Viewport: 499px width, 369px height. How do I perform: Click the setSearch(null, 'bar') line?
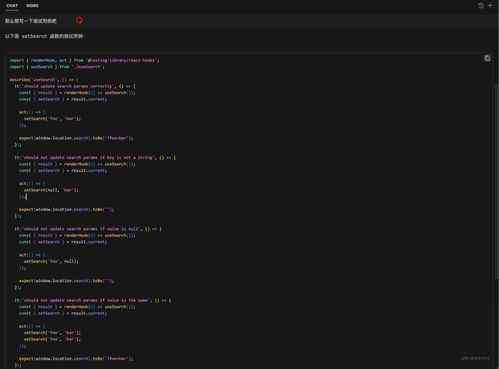coord(51,190)
